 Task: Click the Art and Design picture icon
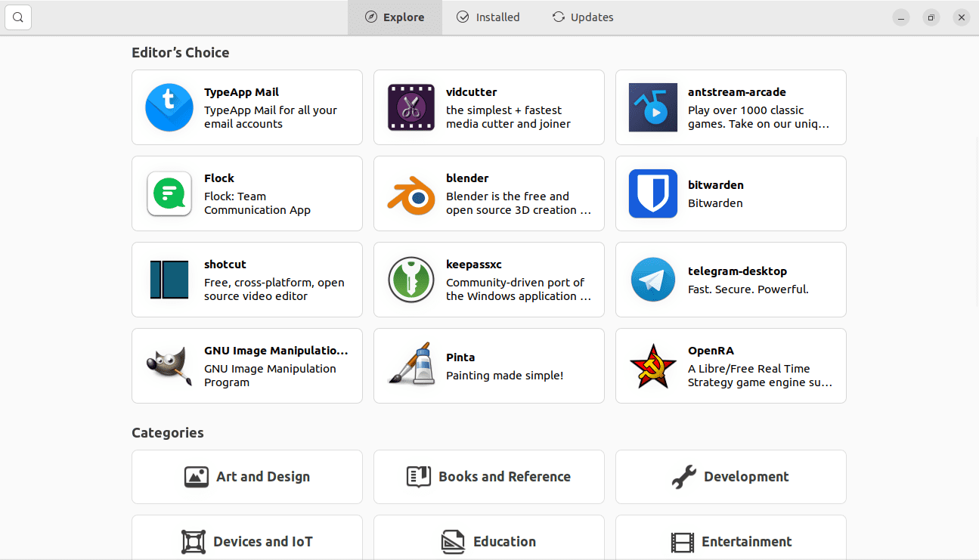click(x=197, y=477)
